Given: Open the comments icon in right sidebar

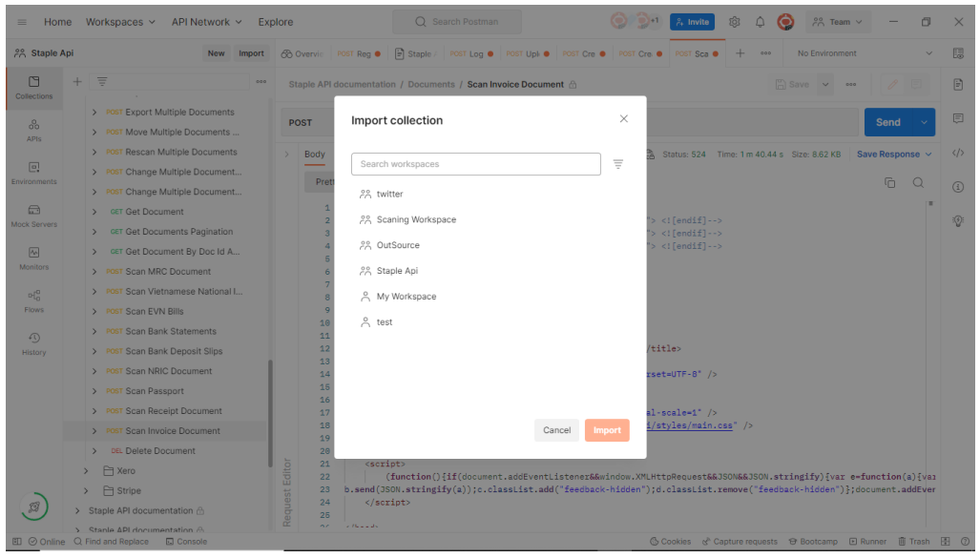Looking at the screenshot, I should coord(958,118).
